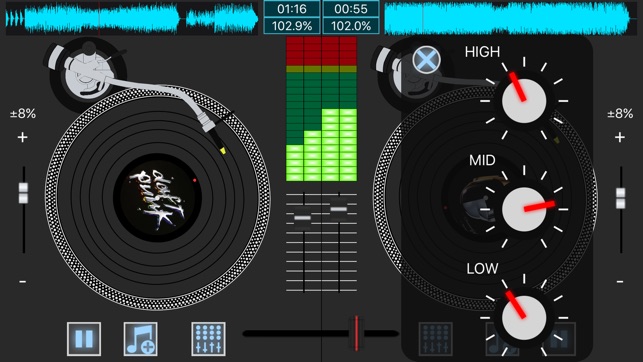Decrease left deck pitch with minus
Image resolution: width=643 pixels, height=362 pixels.
(x=23, y=282)
